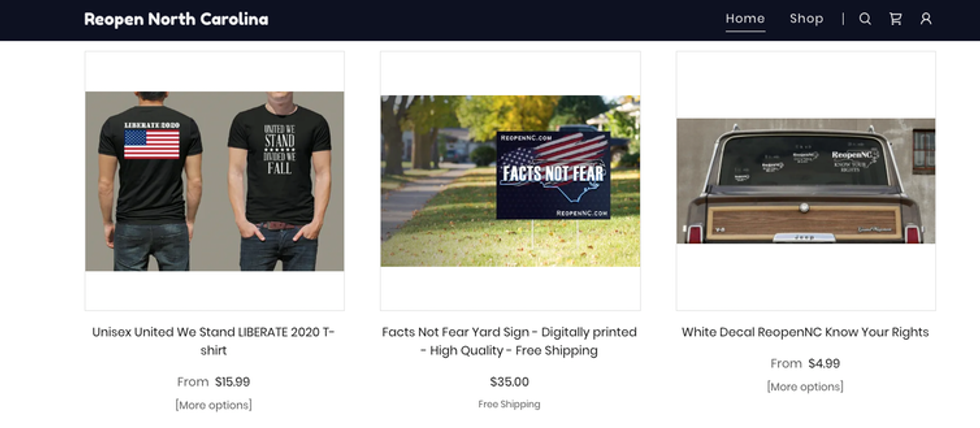The height and width of the screenshot is (428, 980).
Task: Click the $15.99 T-shirt price
Action: pyautogui.click(x=232, y=382)
